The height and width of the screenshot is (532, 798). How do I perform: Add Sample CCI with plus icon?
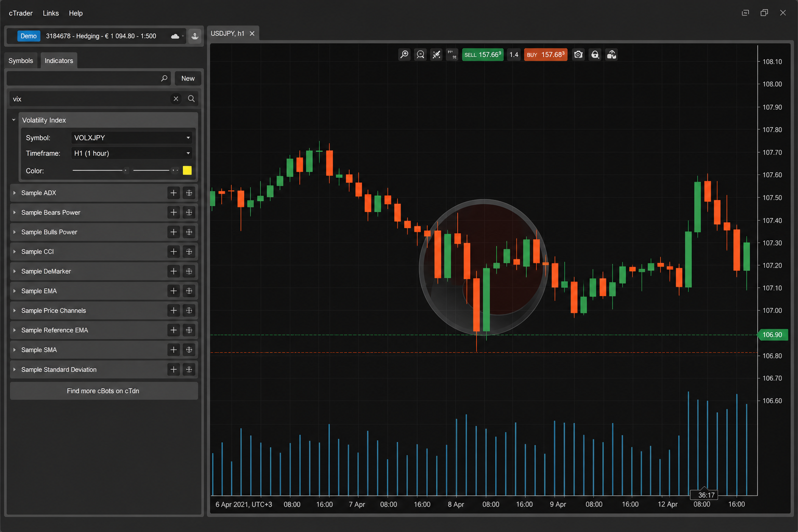coord(174,251)
